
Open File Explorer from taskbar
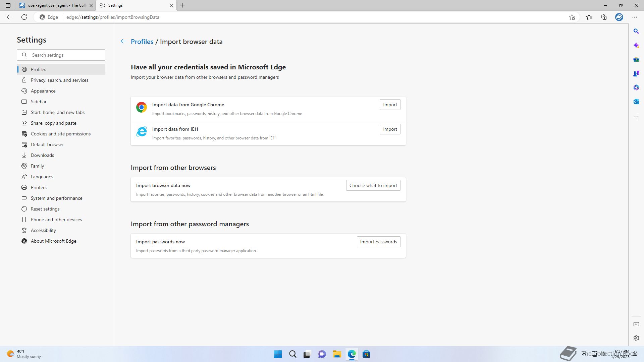click(337, 354)
